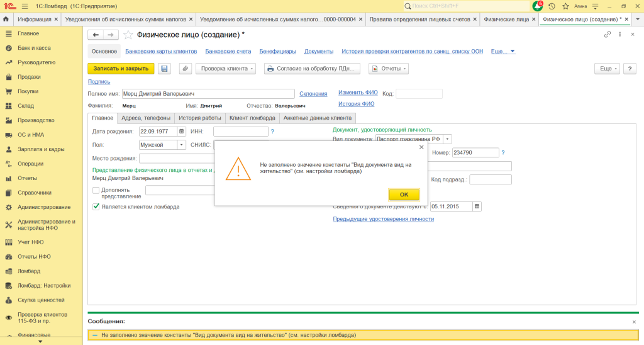Screen dimensions: 644x345
Task: Switch to "Адреса, телефоны" tab
Action: tap(145, 118)
